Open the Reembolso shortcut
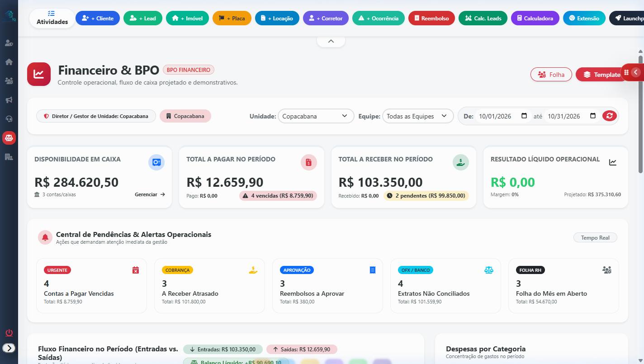This screenshot has height=364, width=644. [x=431, y=19]
